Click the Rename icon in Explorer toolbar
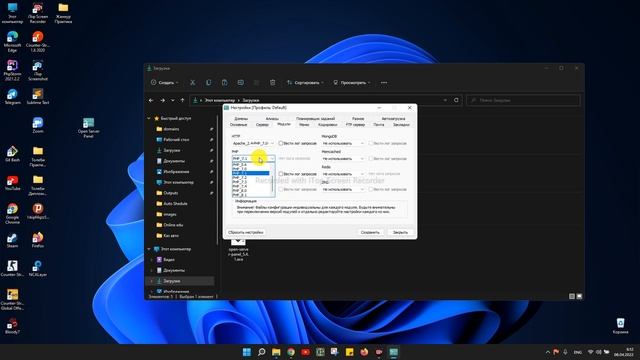 pyautogui.click(x=240, y=82)
